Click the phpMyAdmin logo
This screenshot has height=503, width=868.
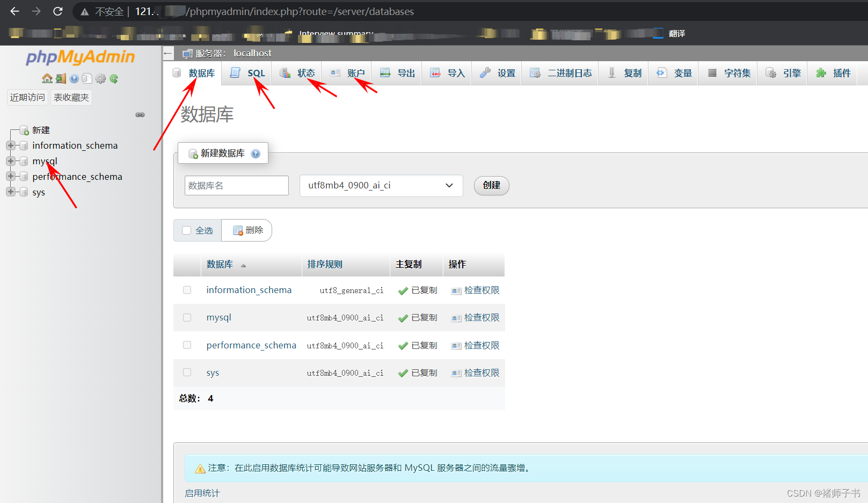[x=81, y=57]
